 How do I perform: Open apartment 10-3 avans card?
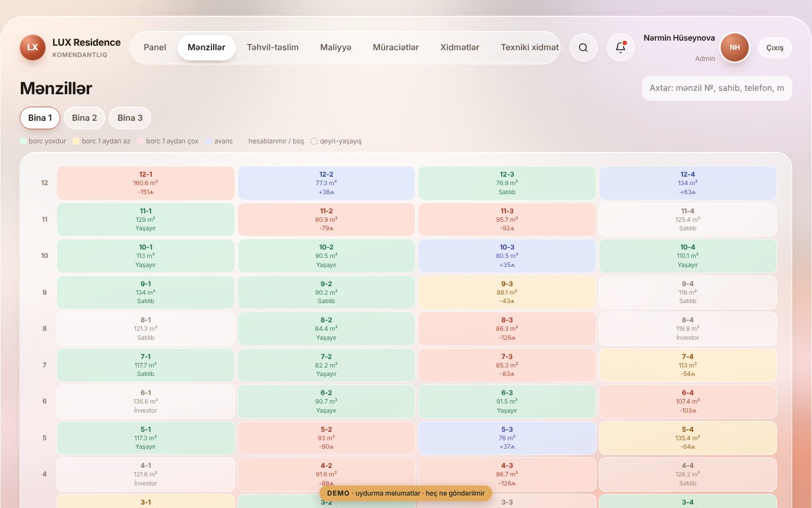(507, 256)
